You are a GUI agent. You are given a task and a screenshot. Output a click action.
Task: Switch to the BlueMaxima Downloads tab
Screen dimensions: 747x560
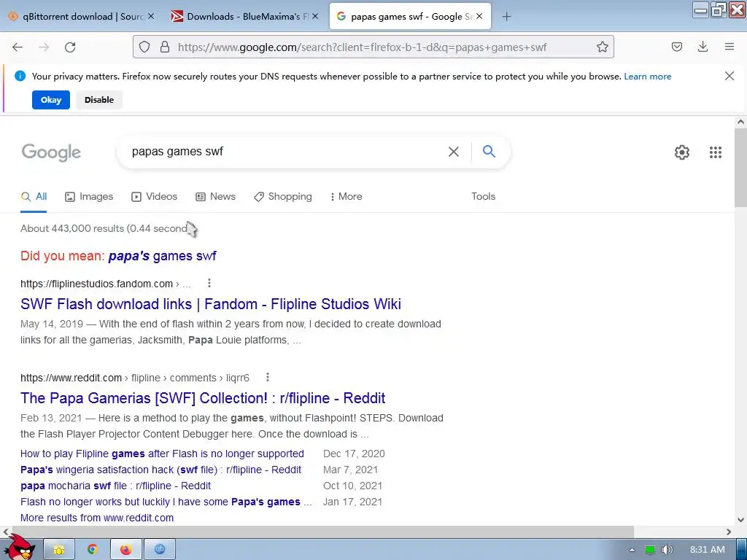pos(245,16)
